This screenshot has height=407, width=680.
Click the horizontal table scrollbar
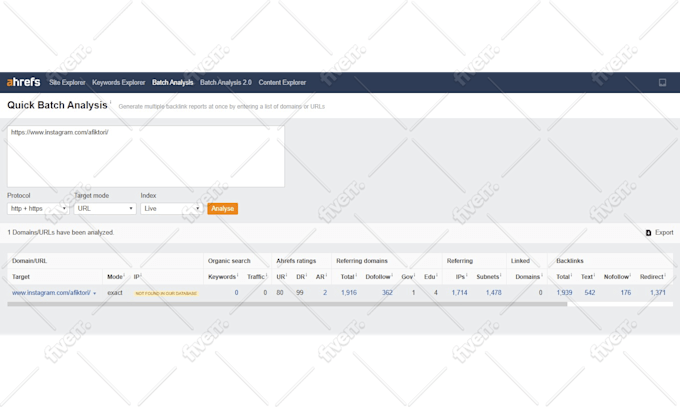[287, 304]
